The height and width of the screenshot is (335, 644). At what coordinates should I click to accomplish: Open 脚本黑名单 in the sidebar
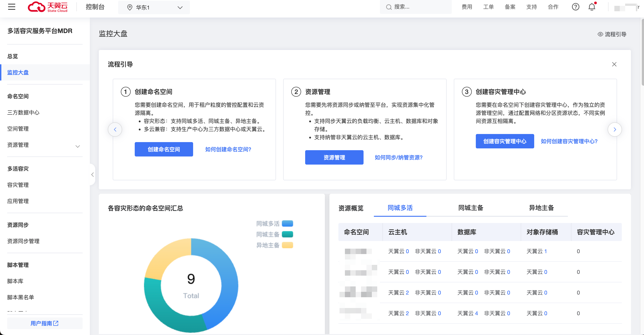[x=20, y=297]
